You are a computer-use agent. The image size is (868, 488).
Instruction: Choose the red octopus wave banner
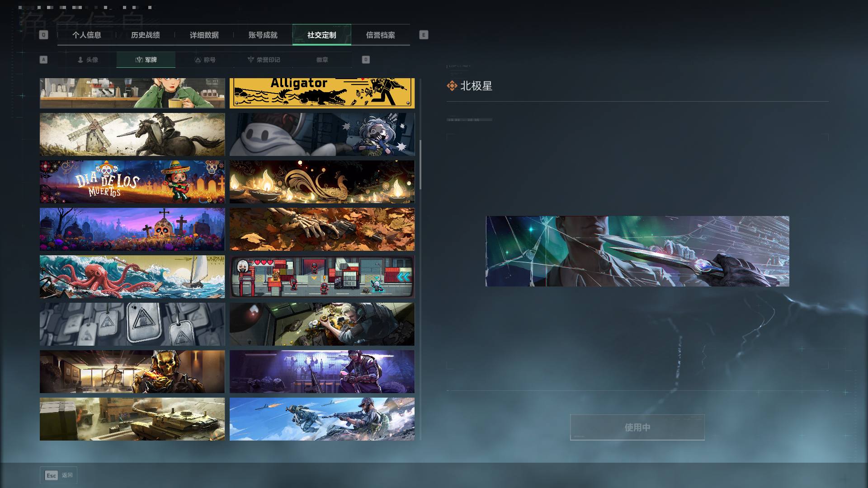point(132,277)
